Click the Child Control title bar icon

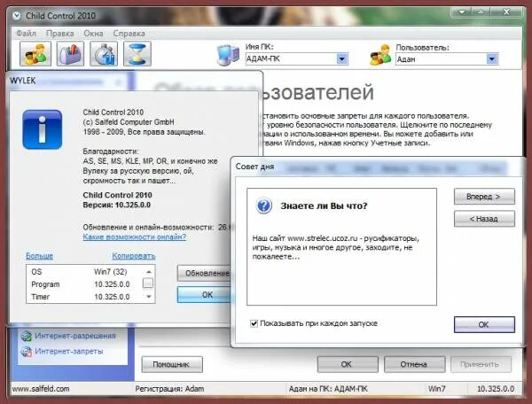click(x=16, y=16)
